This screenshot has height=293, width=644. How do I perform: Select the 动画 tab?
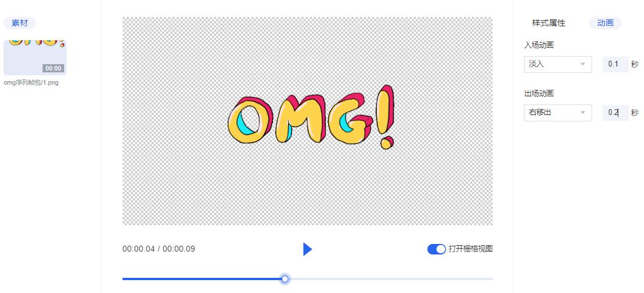[606, 23]
